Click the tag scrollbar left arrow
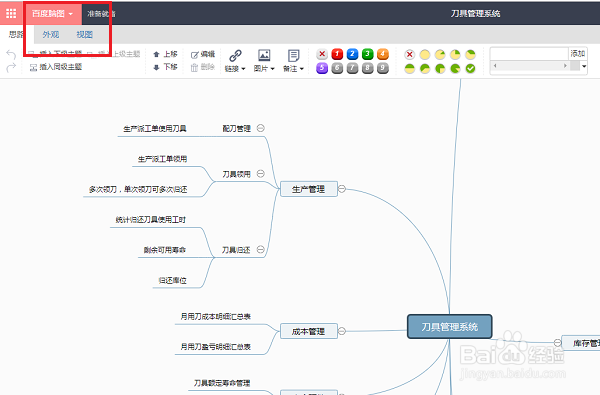The image size is (600, 395). (x=495, y=66)
